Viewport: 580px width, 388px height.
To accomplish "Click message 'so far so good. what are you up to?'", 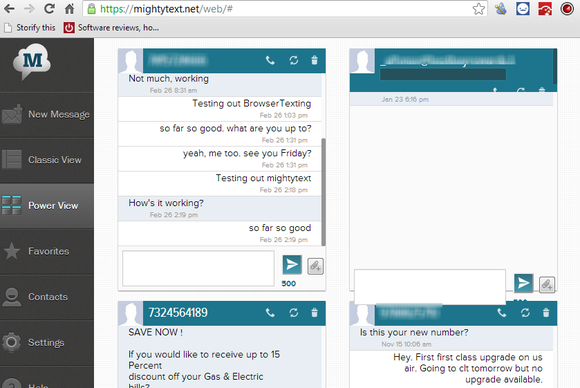I will pos(235,129).
